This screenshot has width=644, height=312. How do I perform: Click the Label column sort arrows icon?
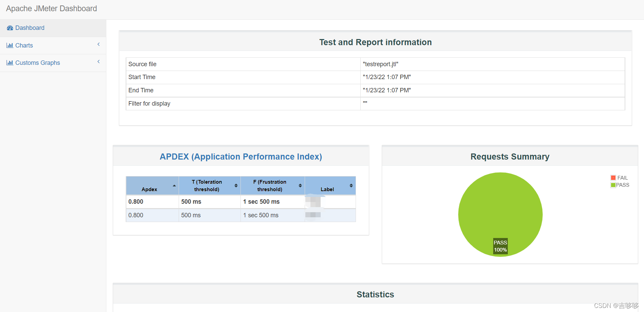coord(351,186)
